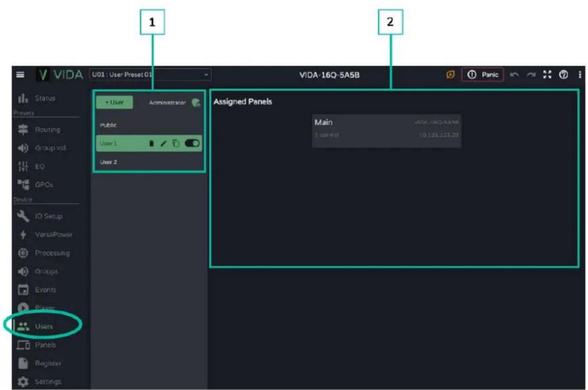Click the orange eco mode icon
Screen dimensions: 588x390
point(450,75)
